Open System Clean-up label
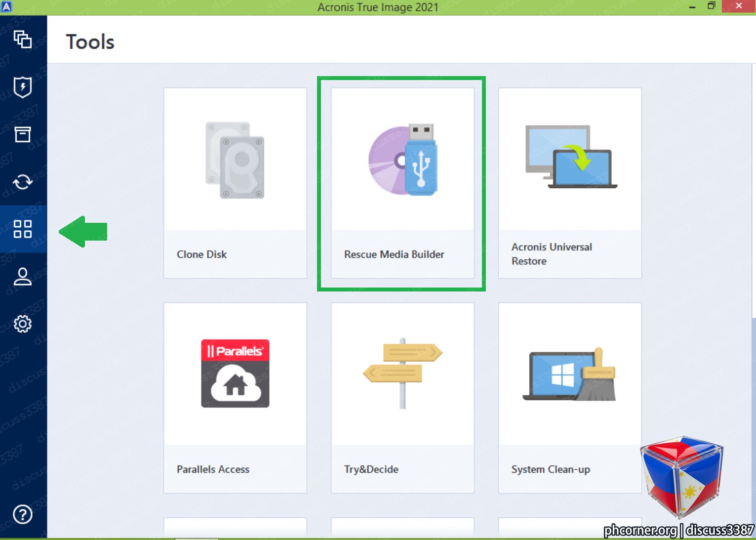The image size is (756, 540). pos(551,469)
